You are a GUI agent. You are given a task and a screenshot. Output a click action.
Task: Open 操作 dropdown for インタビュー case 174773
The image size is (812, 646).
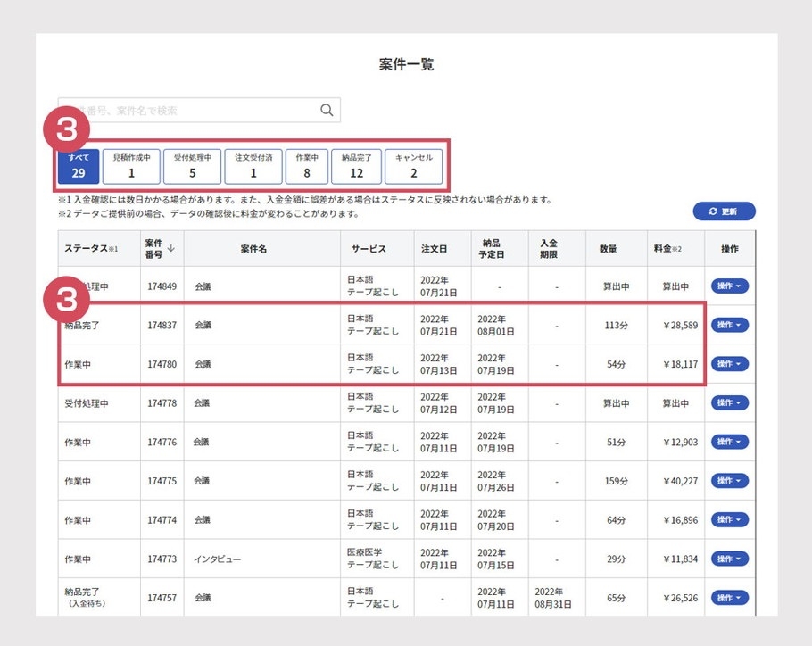click(x=729, y=559)
